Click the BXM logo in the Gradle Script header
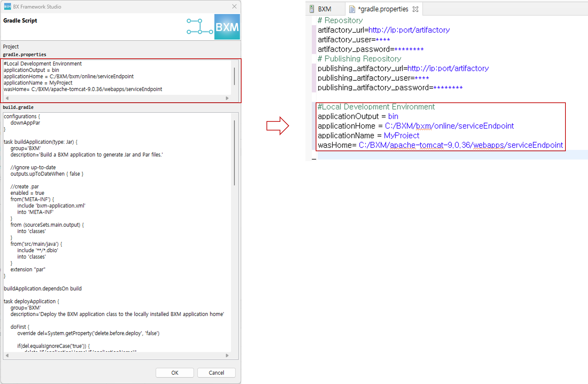Screen dimensions: 588x384 [227, 26]
